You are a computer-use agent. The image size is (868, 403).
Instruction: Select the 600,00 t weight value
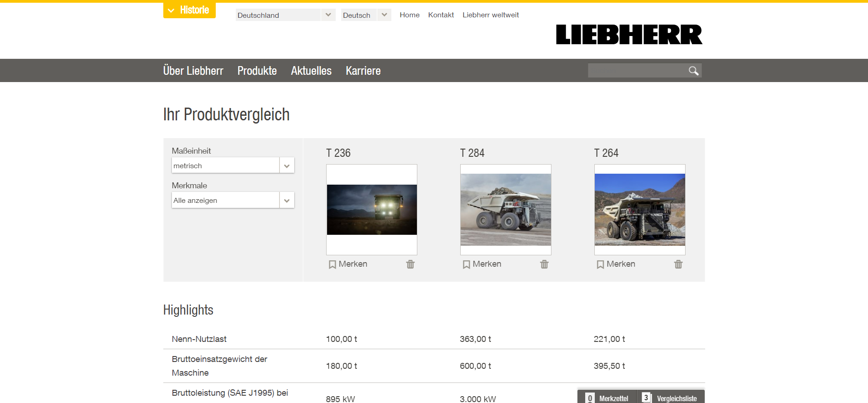(x=475, y=366)
